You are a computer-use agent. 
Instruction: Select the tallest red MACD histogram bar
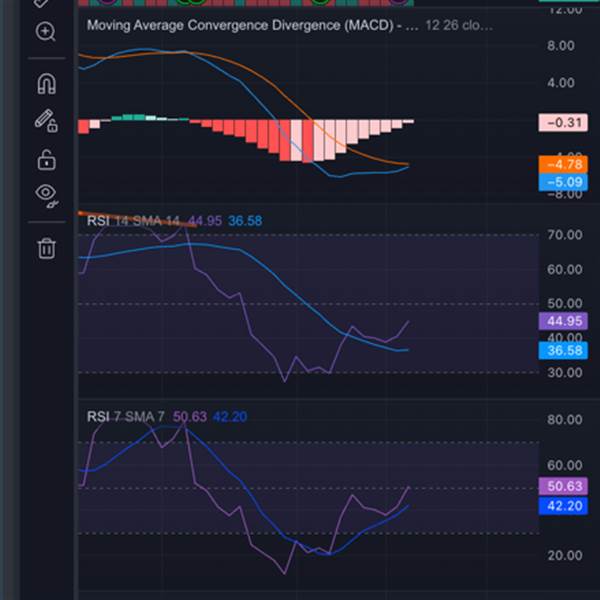(308, 142)
